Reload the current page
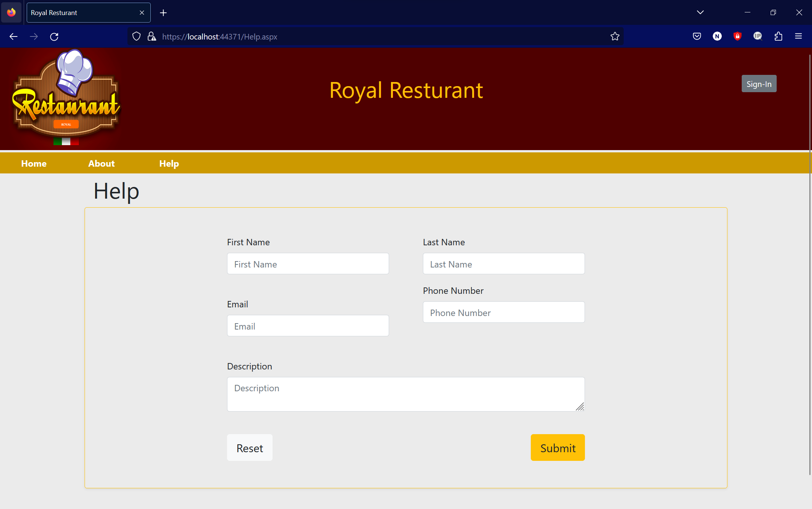 55,36
